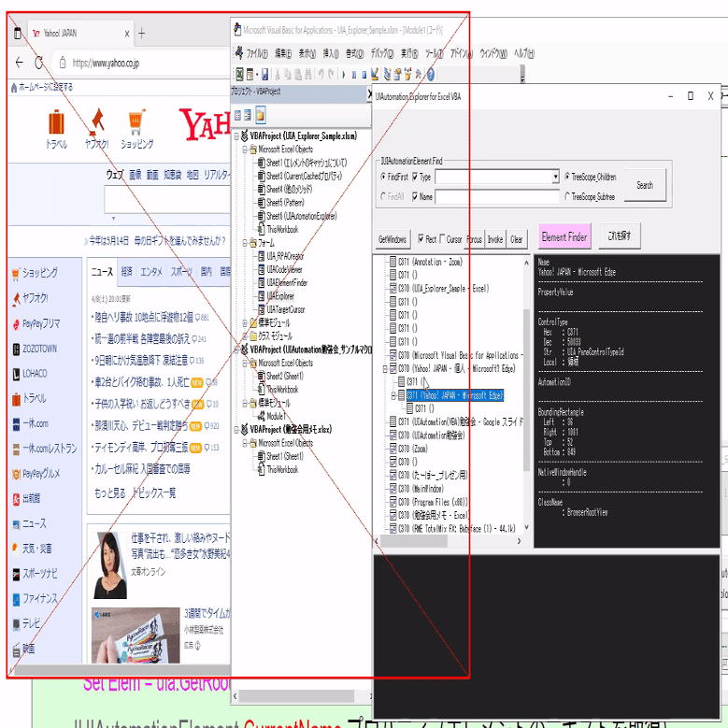Expand the クラス モジュール folder
The image size is (728, 728).
(x=245, y=336)
